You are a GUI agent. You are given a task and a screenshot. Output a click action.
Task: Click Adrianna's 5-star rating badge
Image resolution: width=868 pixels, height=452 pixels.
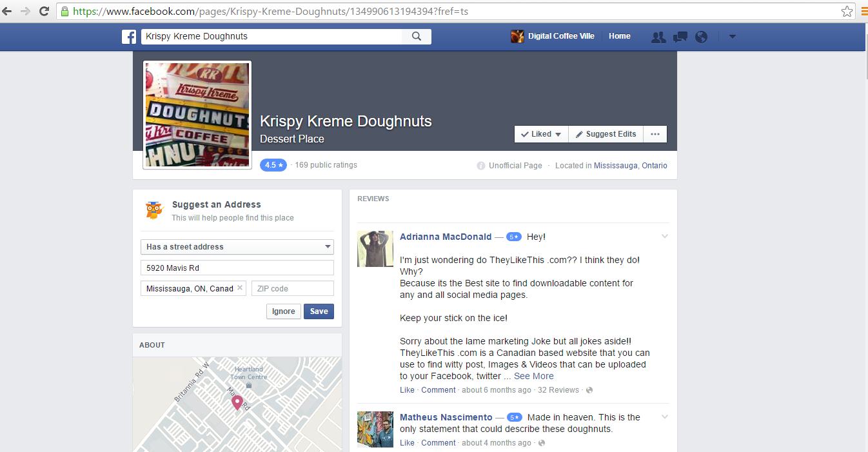click(513, 237)
